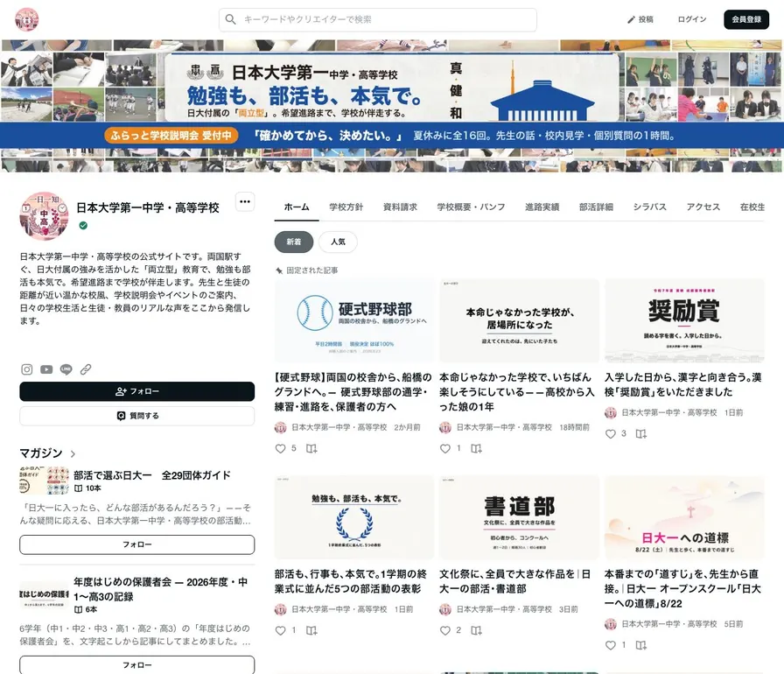
Task: Open the シラバス tab
Action: pos(650,207)
